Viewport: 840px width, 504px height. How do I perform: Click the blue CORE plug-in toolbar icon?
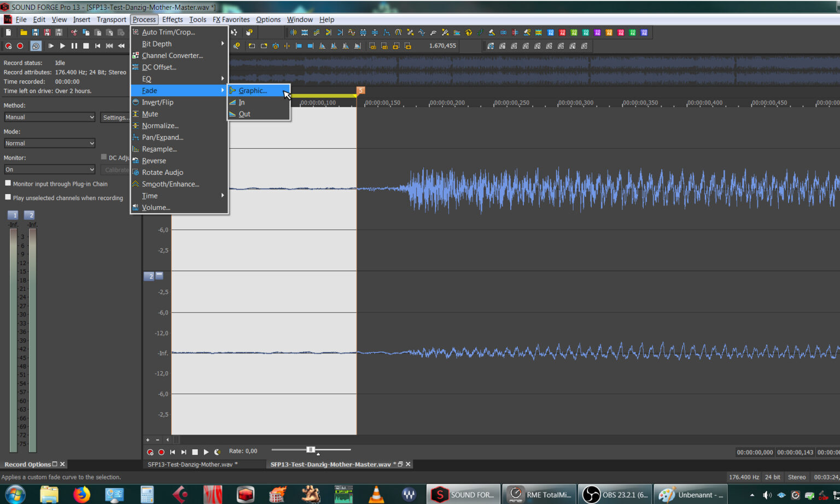[x=551, y=33]
